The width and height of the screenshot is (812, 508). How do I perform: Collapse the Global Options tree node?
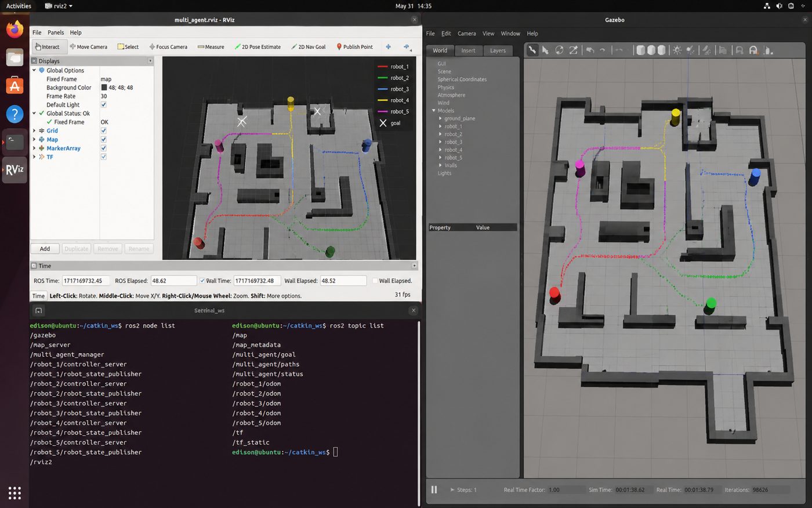[34, 70]
